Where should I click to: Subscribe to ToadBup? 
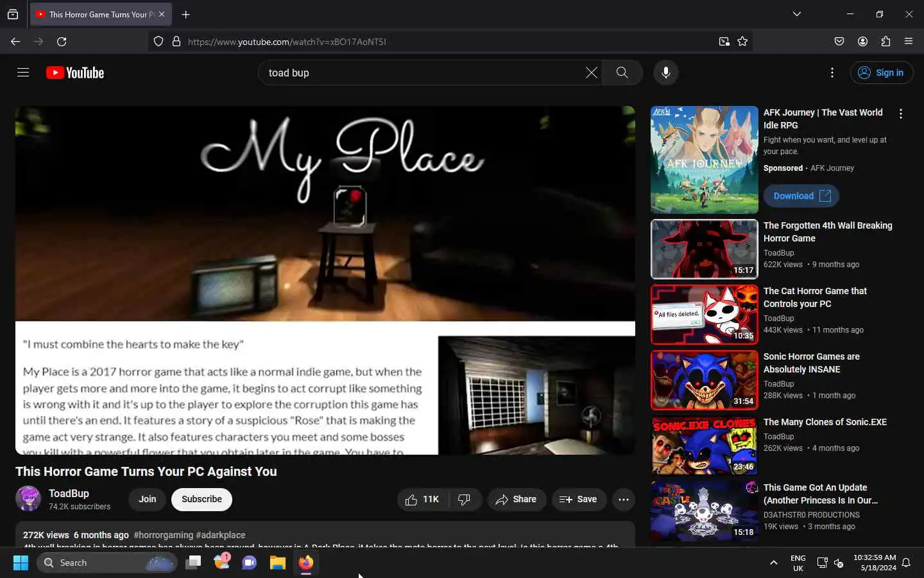pyautogui.click(x=201, y=499)
